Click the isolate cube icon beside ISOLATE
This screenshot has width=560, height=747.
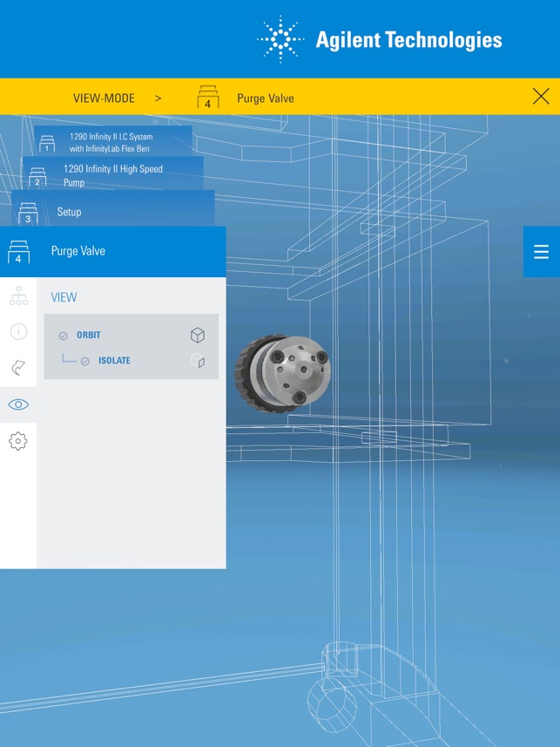[x=198, y=360]
